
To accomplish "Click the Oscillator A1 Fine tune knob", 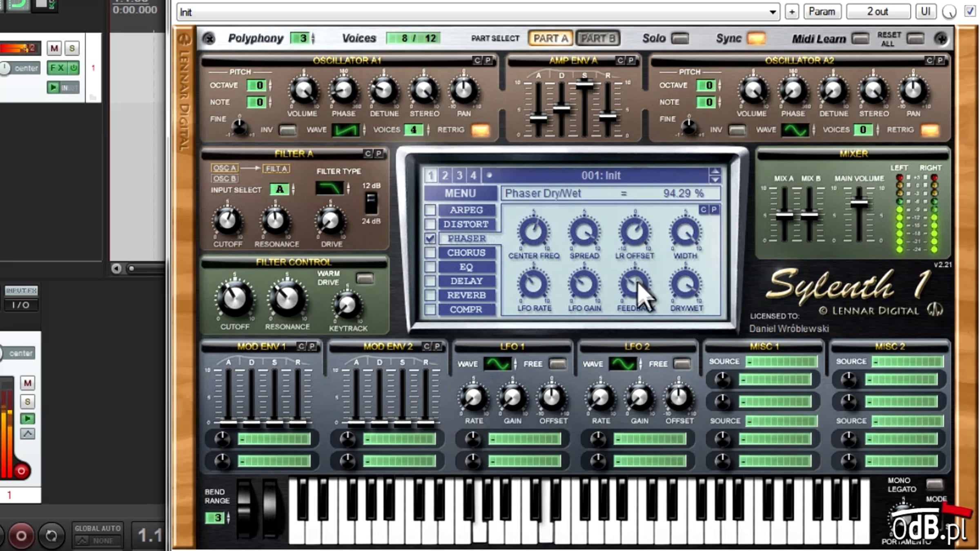I will pos(239,127).
